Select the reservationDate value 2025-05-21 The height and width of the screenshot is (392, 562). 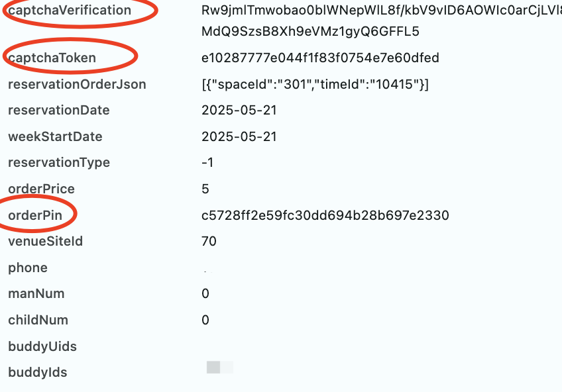pyautogui.click(x=239, y=111)
